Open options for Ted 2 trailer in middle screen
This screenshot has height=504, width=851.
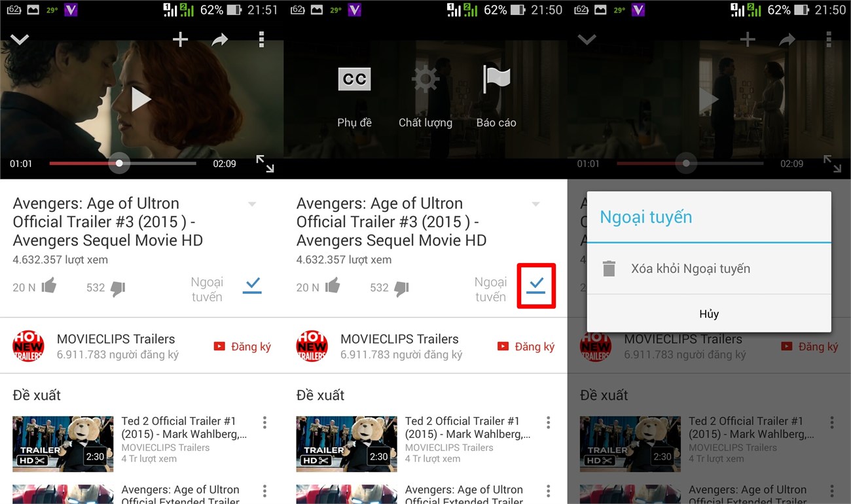point(548,422)
